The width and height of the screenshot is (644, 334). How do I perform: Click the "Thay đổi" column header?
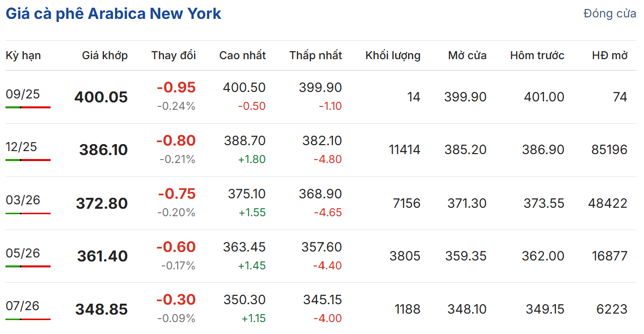point(173,55)
